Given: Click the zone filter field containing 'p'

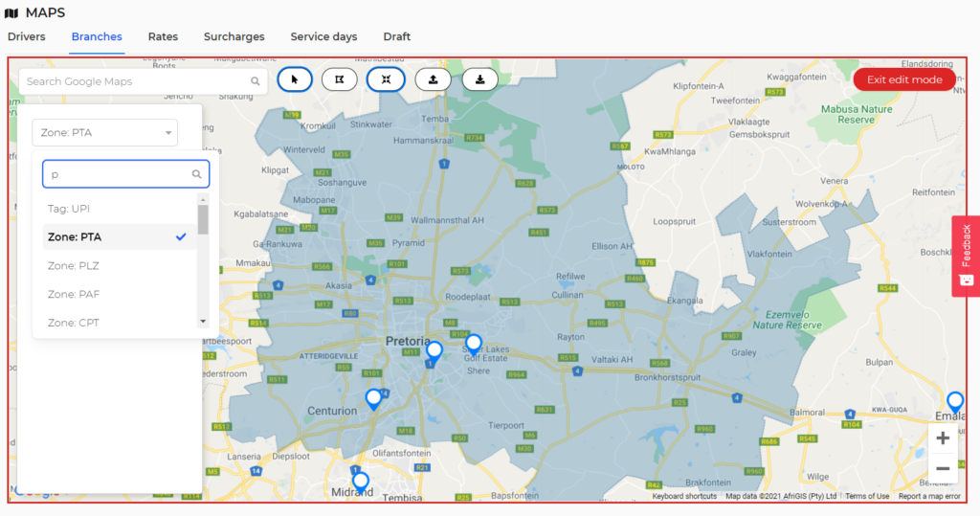Looking at the screenshot, I should pos(125,174).
